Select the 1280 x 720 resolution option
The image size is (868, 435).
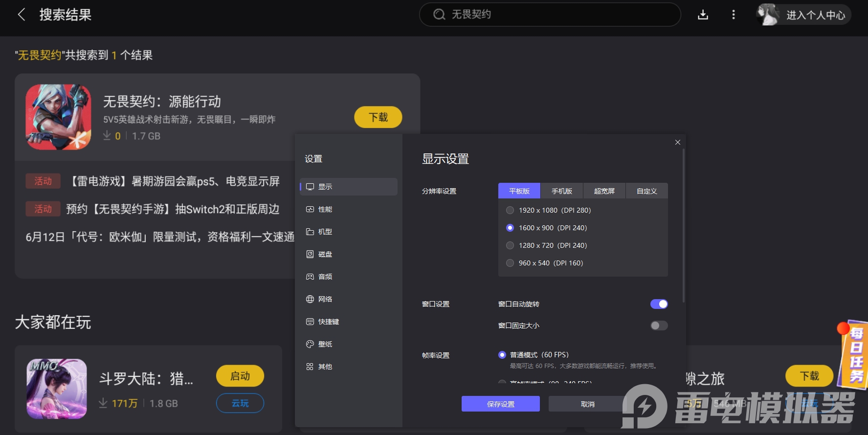pos(510,245)
